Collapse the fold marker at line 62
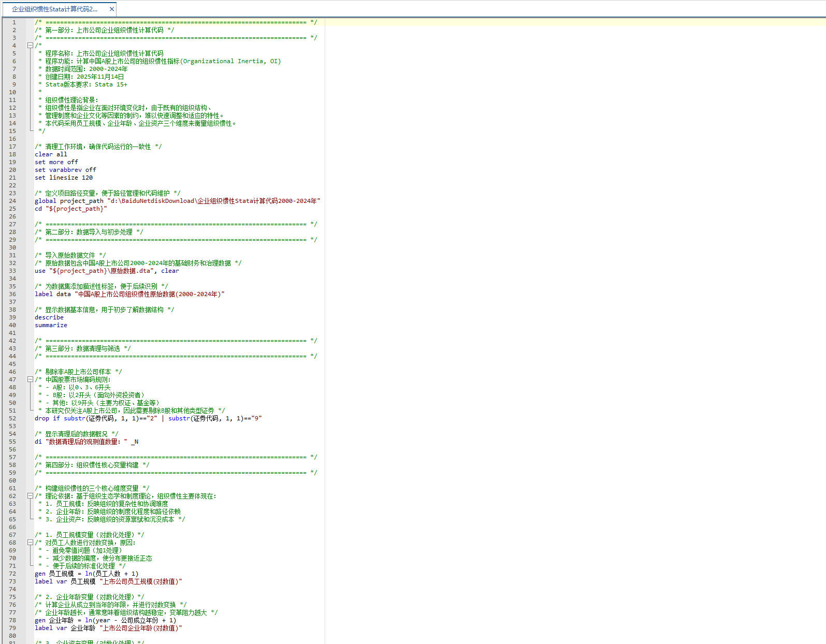826x644 pixels. (x=30, y=496)
